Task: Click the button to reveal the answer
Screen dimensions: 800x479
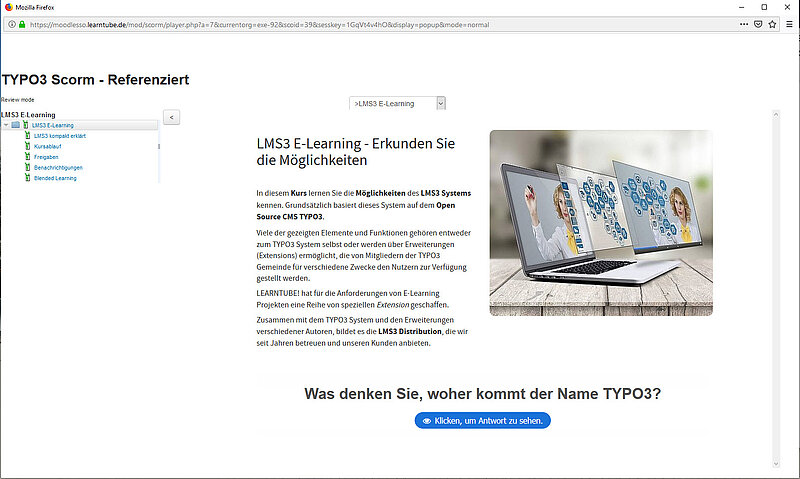Action: click(x=482, y=421)
